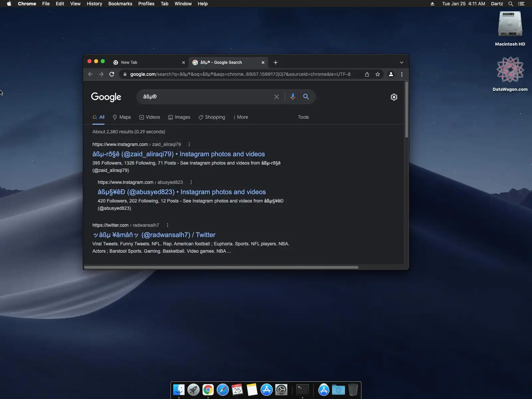Focus the Chrome address bar URL

(x=240, y=74)
